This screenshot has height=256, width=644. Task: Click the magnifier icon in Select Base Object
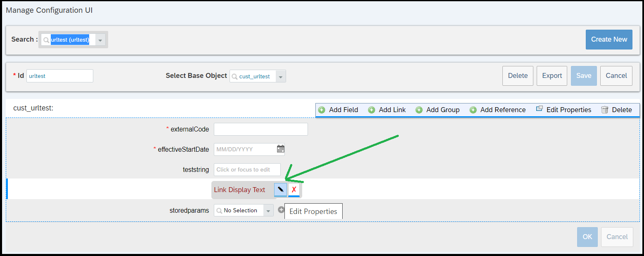(x=235, y=76)
